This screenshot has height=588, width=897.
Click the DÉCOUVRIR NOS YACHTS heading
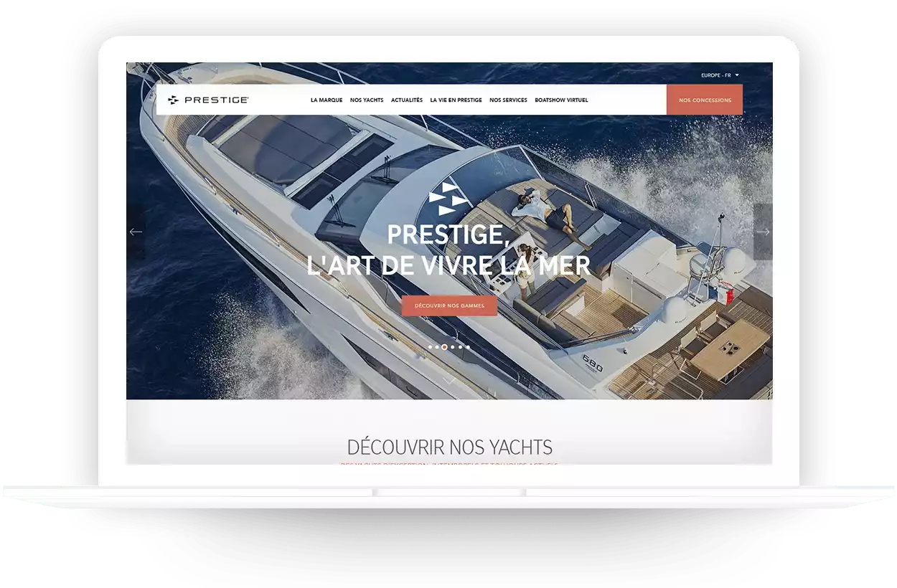449,447
